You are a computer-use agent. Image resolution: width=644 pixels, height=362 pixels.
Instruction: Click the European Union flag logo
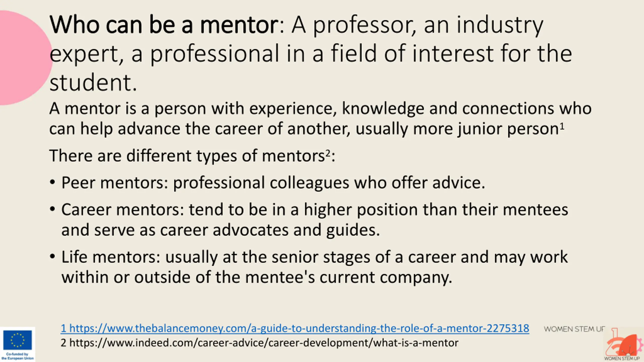click(18, 340)
